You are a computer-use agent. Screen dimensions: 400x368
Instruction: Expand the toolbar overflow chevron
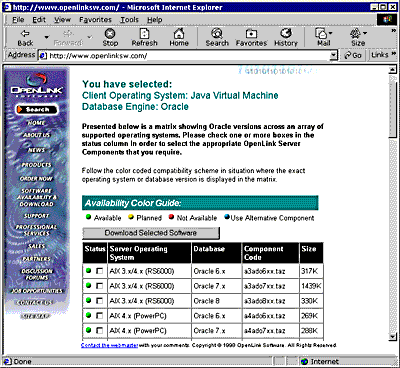tap(394, 31)
